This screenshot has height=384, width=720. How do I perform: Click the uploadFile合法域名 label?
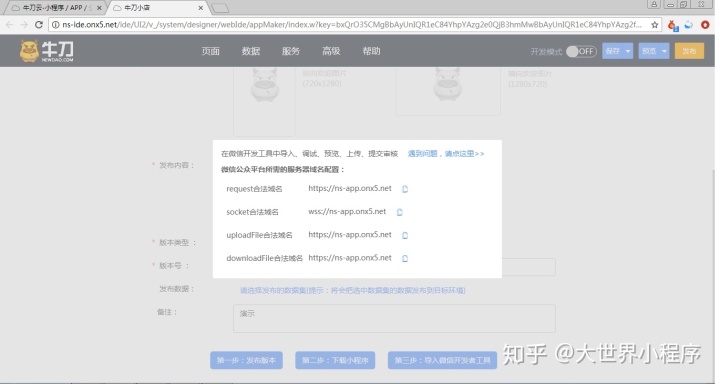point(259,235)
